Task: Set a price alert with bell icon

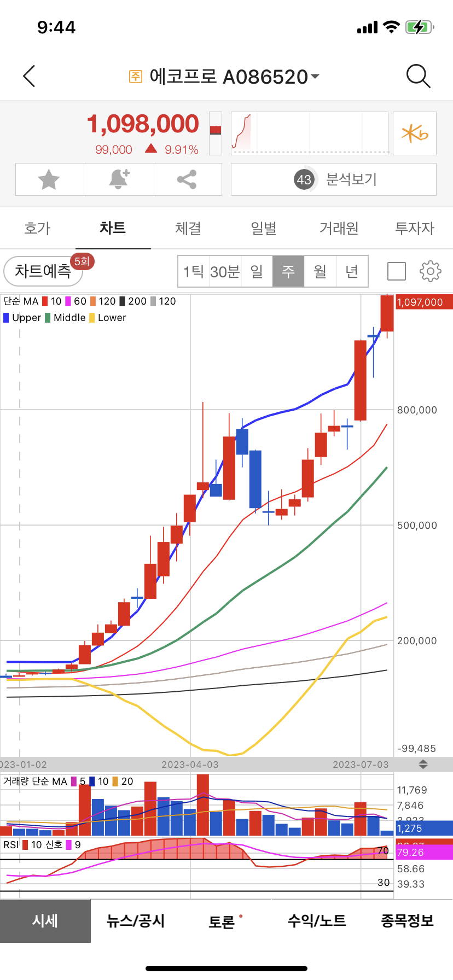Action: (x=119, y=179)
